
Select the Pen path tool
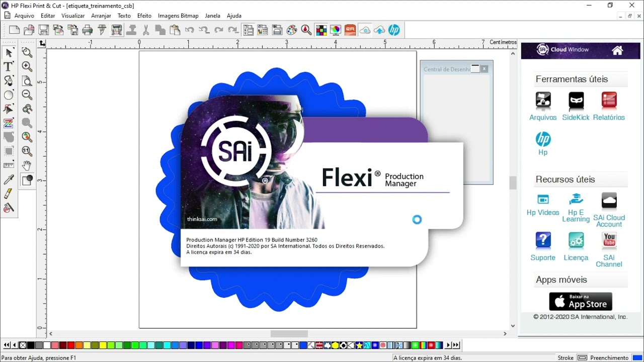tap(9, 81)
